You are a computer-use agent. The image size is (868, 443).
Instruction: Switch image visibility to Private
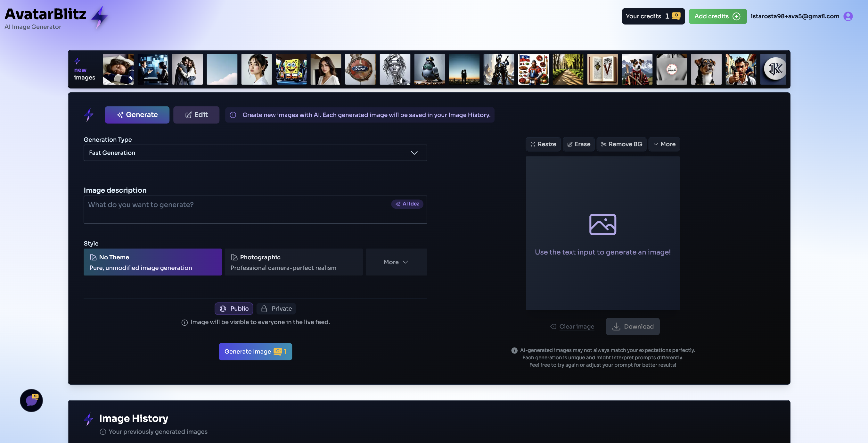pyautogui.click(x=276, y=308)
